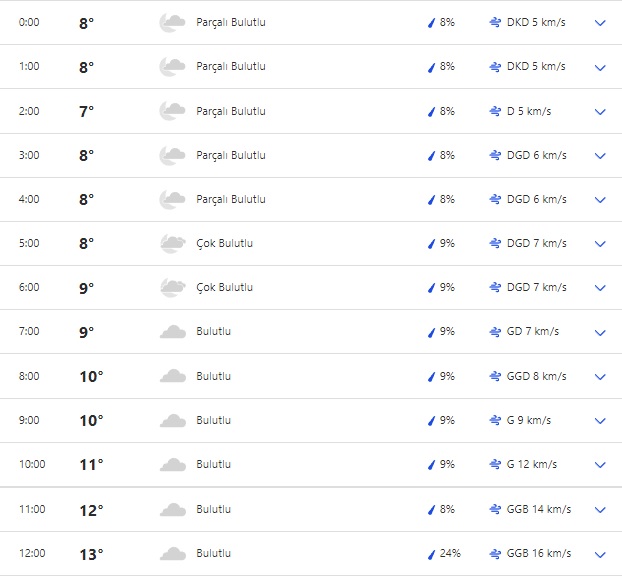
Task: Expand the 9:00 forecast chevron
Action: point(600,421)
